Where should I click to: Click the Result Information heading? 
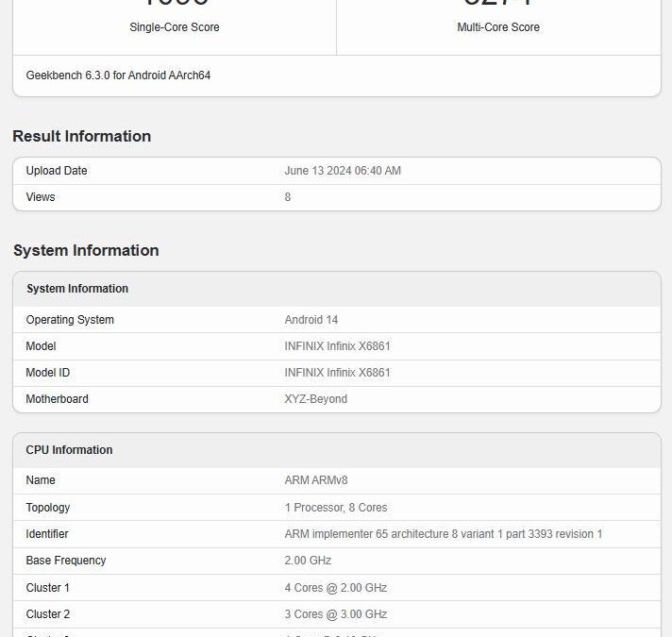pyautogui.click(x=81, y=136)
